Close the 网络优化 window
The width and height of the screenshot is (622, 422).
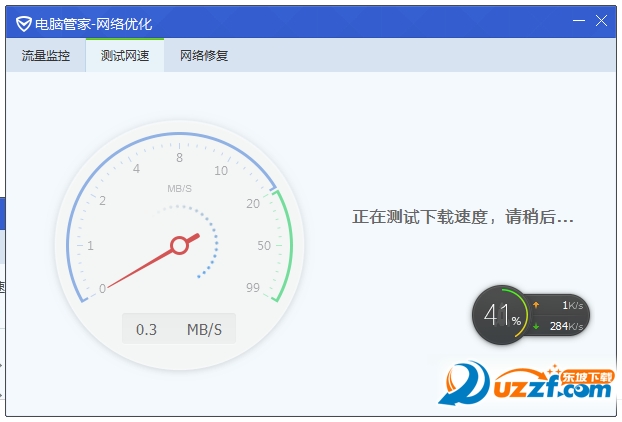[x=601, y=21]
